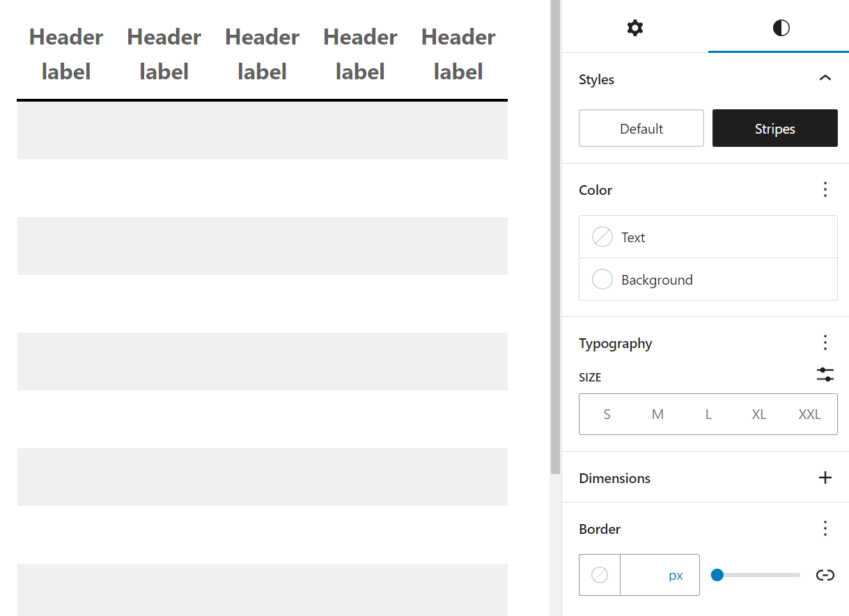The image size is (849, 616).
Task: Choose the XL font size
Action: pyautogui.click(x=759, y=415)
